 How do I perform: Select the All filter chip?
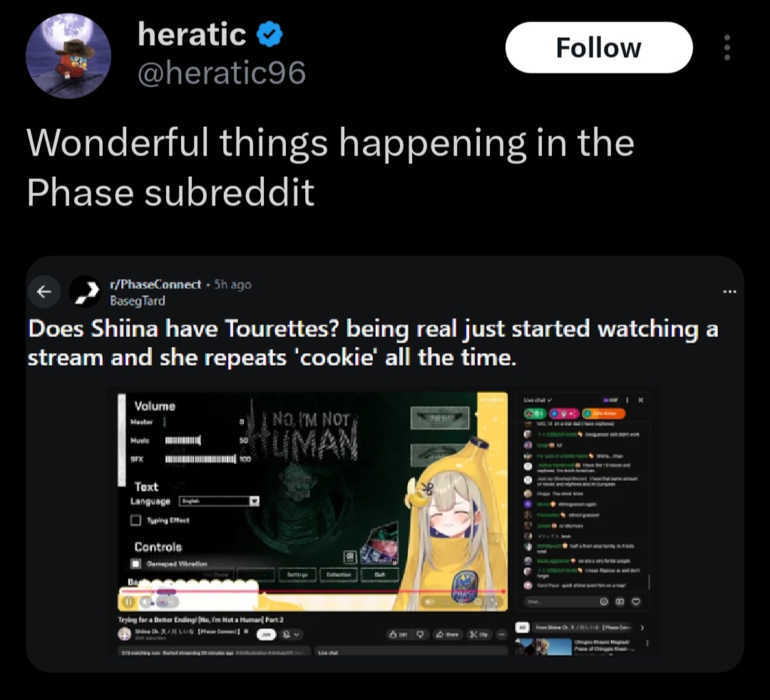(x=522, y=627)
